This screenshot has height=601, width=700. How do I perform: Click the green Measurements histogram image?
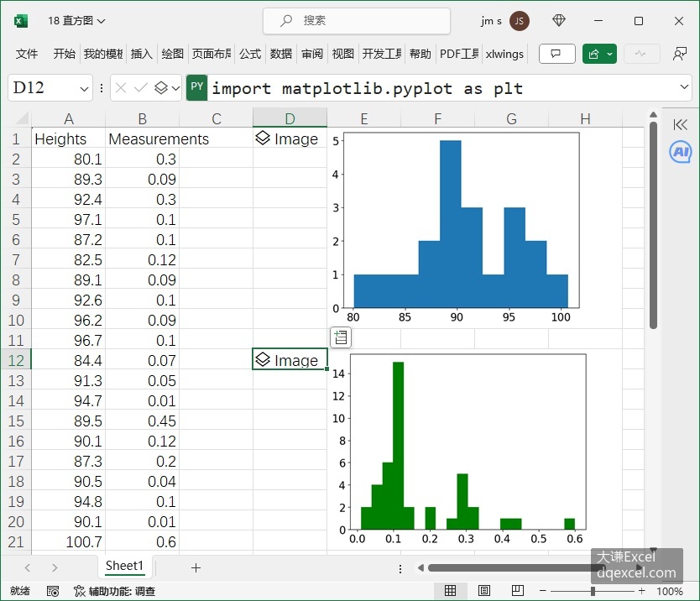tap(458, 449)
